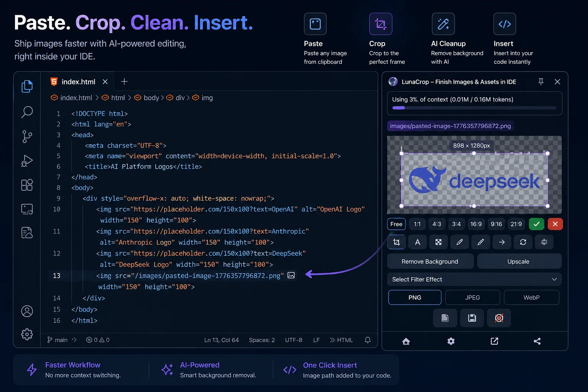This screenshot has height=392, width=588.
Task: Choose the text annotation (A) tool
Action: [417, 242]
